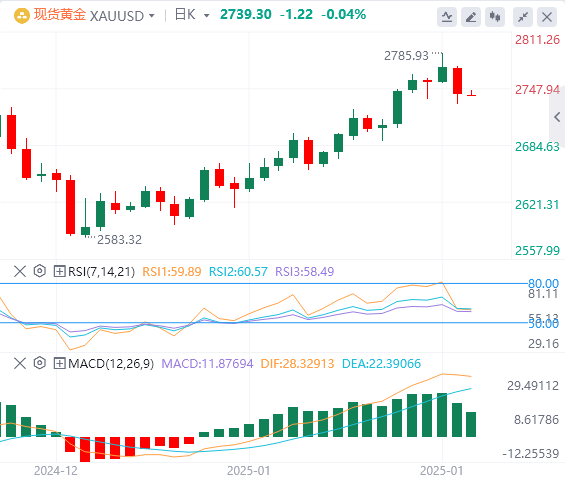Image resolution: width=565 pixels, height=483 pixels.
Task: Click the 2747.94 price axis label
Action: (537, 90)
